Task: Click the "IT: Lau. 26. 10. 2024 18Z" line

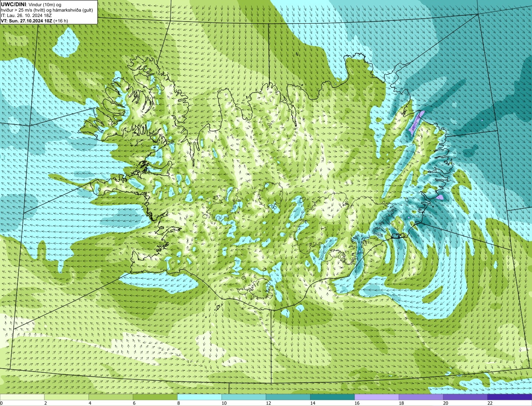Action: coord(26,15)
